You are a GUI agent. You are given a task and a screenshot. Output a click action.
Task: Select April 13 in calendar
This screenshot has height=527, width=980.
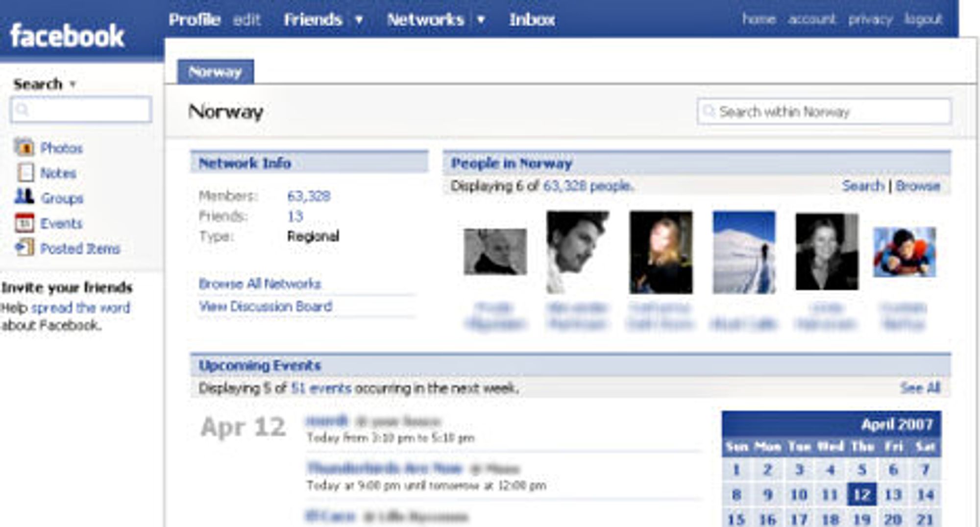pos(893,495)
